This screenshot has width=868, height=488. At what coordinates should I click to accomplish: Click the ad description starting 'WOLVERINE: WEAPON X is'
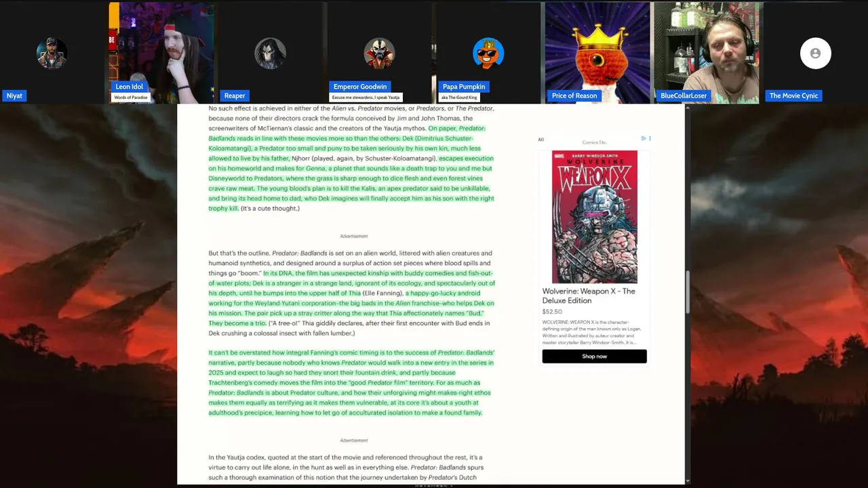[x=588, y=332]
